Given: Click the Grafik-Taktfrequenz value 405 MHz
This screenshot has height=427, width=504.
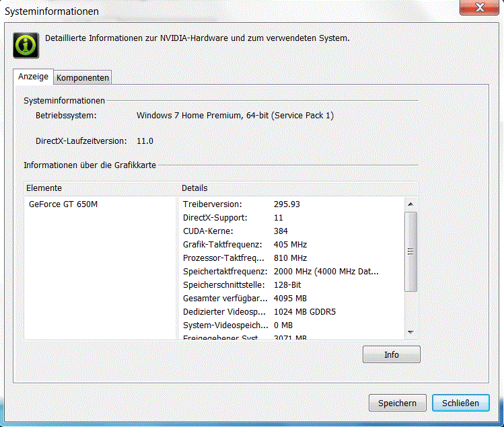Looking at the screenshot, I should pyautogui.click(x=290, y=245).
